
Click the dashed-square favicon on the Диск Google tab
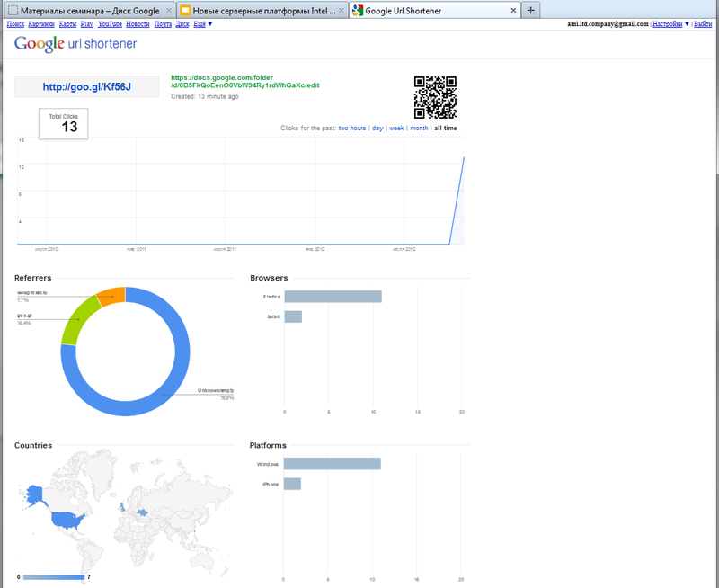[13, 10]
